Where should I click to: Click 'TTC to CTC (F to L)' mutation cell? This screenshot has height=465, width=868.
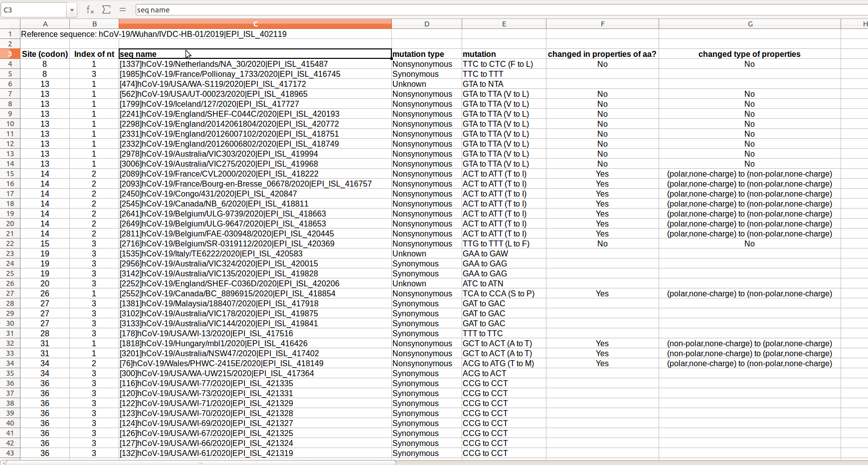click(504, 64)
